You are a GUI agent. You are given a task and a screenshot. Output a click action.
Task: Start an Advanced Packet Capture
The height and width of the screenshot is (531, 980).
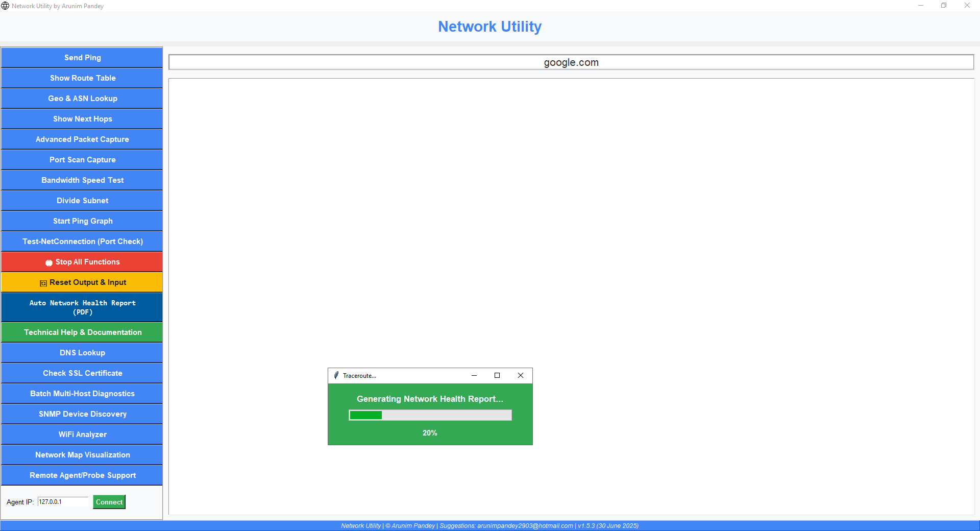[82, 139]
